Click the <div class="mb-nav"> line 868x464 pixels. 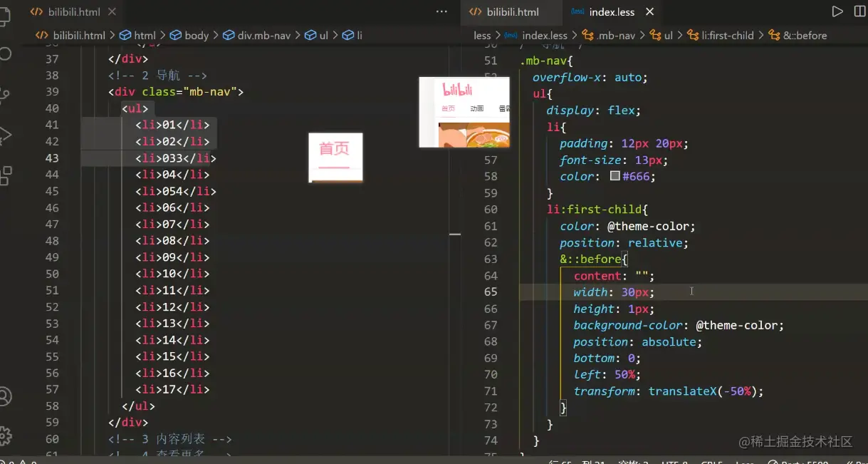click(176, 92)
